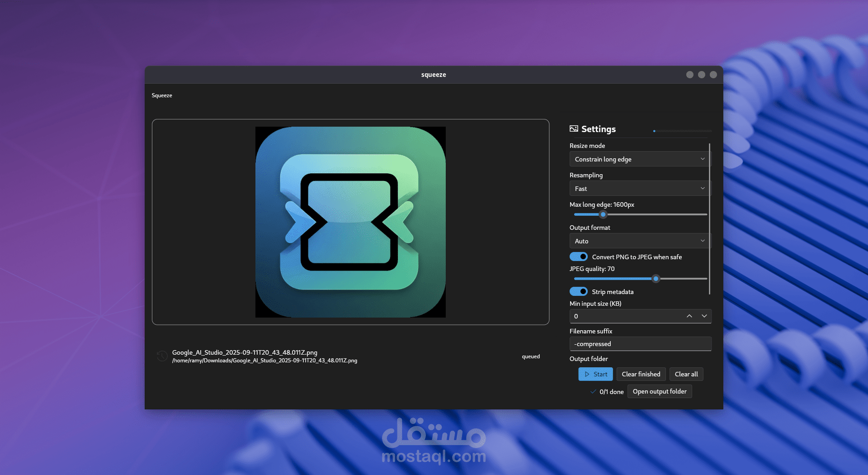The height and width of the screenshot is (475, 868).
Task: Disable the Strip metadata switch
Action: (579, 292)
